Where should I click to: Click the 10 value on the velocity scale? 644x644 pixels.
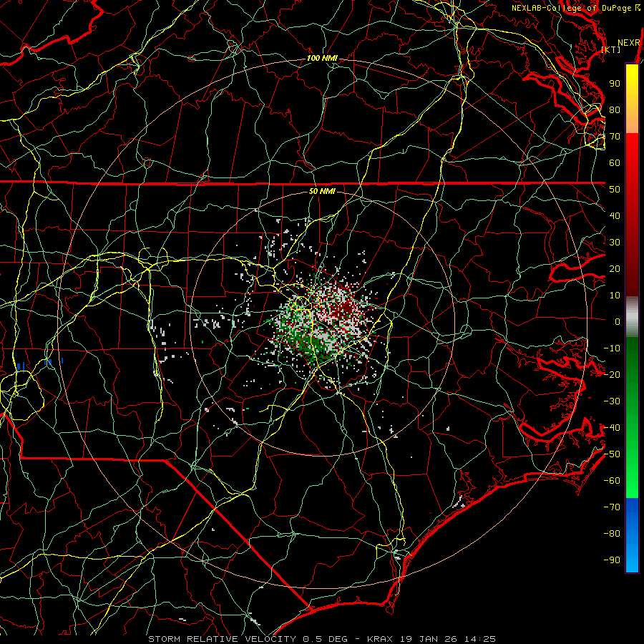[615, 296]
